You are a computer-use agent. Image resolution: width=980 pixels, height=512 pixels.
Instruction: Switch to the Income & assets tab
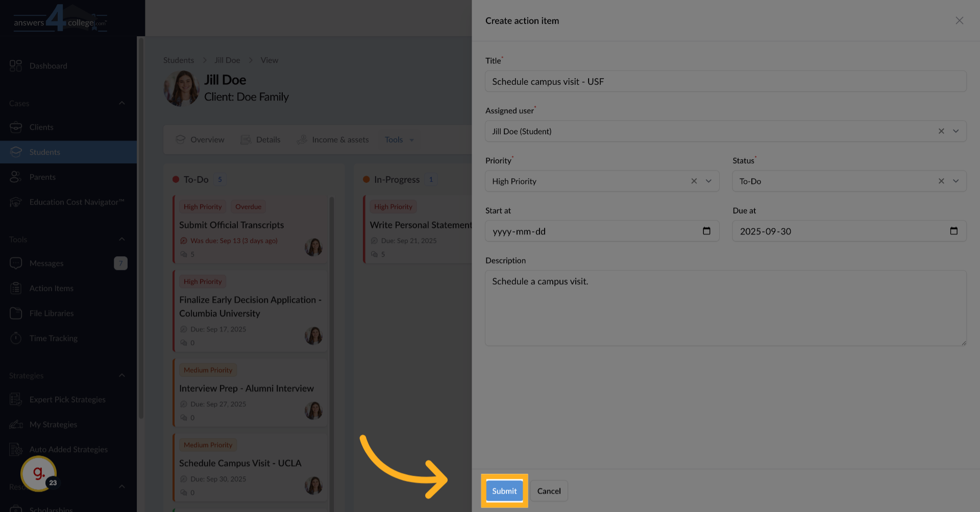pos(340,139)
